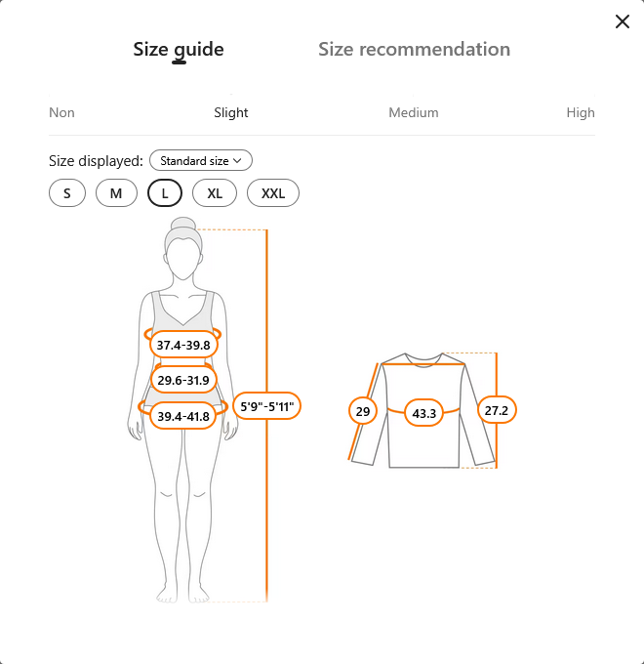Click the sleeve length 29 label
The width and height of the screenshot is (644, 664).
coord(363,411)
